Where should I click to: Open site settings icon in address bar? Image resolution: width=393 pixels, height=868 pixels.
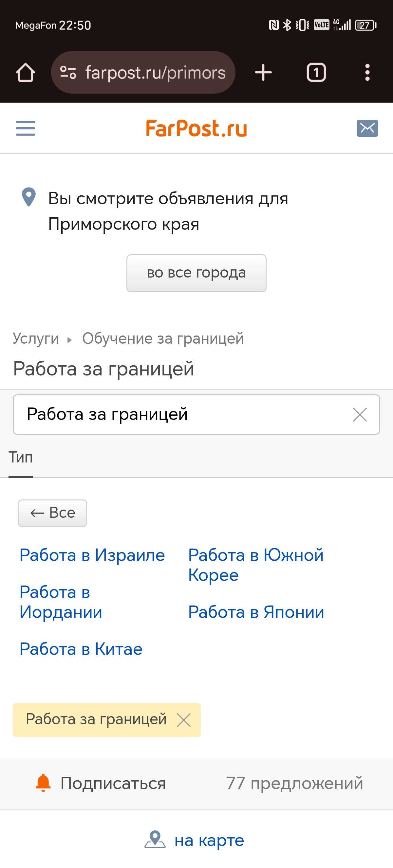point(68,72)
